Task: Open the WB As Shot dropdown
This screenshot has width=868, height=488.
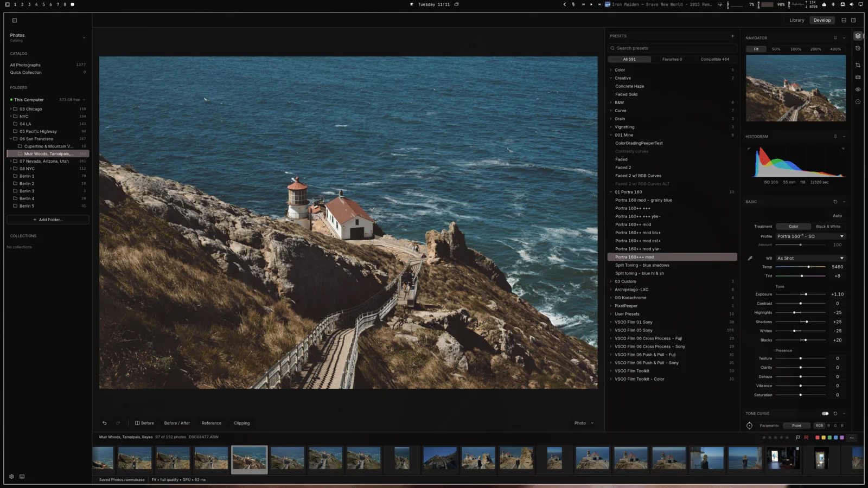Action: pos(810,258)
